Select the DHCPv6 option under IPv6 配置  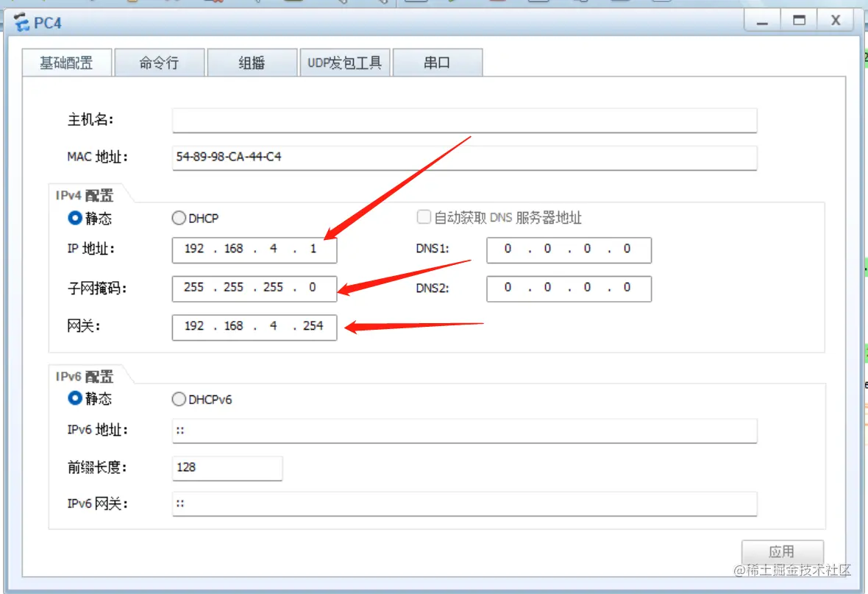[x=179, y=399]
